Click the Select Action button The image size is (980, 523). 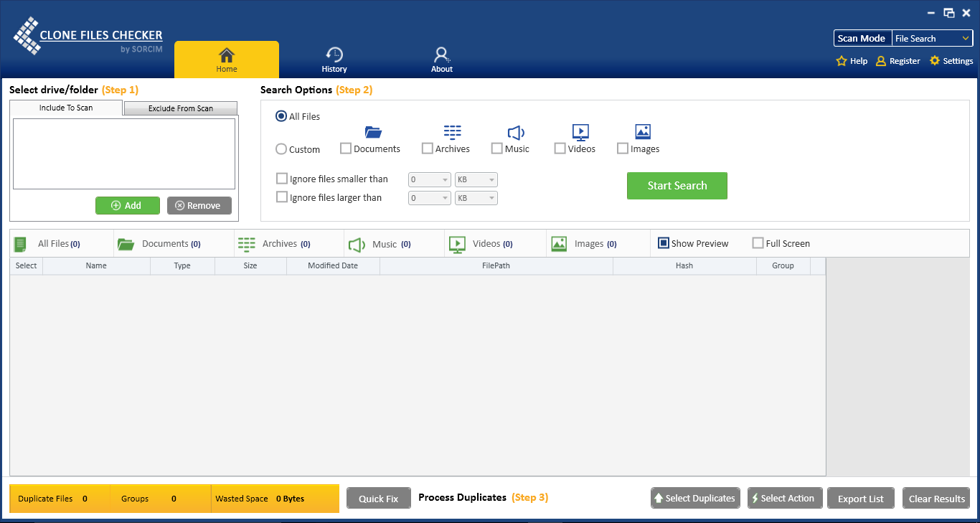pos(783,499)
